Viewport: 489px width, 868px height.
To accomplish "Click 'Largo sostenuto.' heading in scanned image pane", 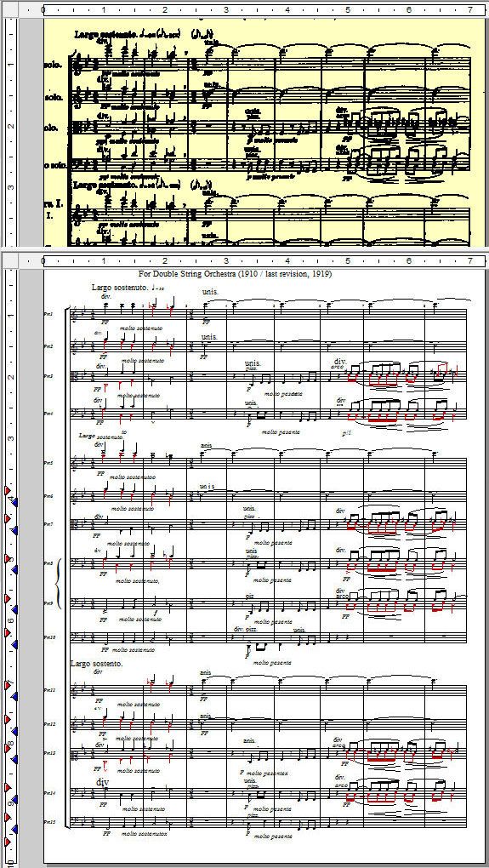I will tap(106, 34).
